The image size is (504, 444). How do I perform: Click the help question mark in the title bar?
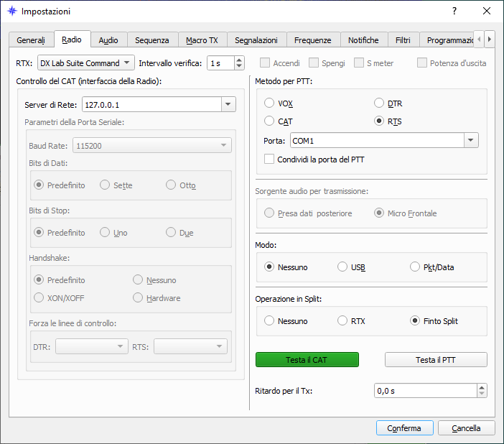[x=454, y=11]
